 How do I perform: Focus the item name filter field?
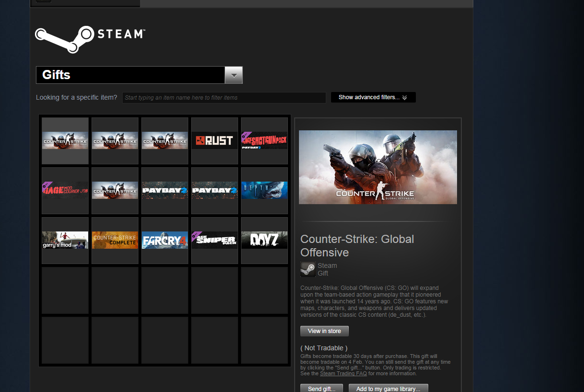click(x=224, y=98)
